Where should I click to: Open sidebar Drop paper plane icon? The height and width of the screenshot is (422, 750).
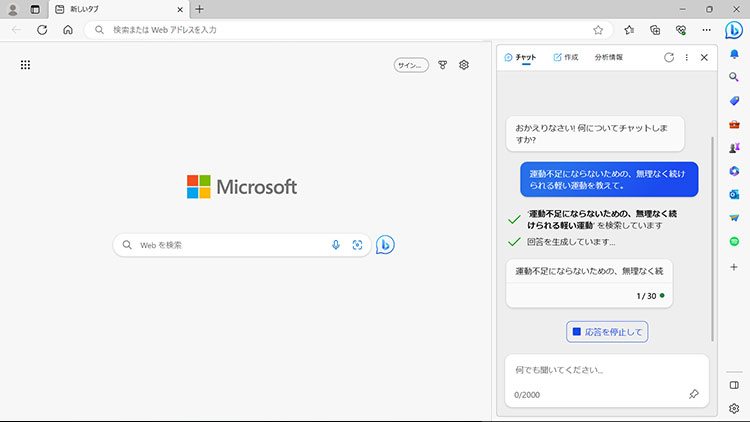[x=734, y=218]
